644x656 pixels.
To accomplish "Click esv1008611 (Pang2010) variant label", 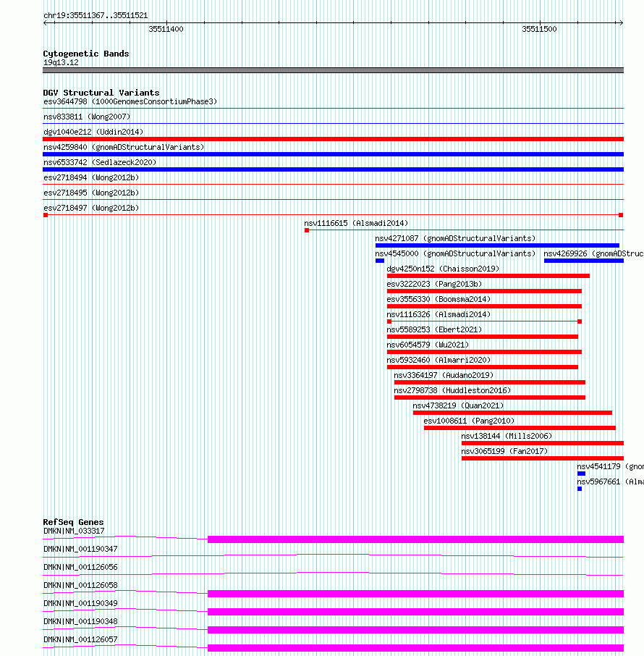I will [469, 421].
